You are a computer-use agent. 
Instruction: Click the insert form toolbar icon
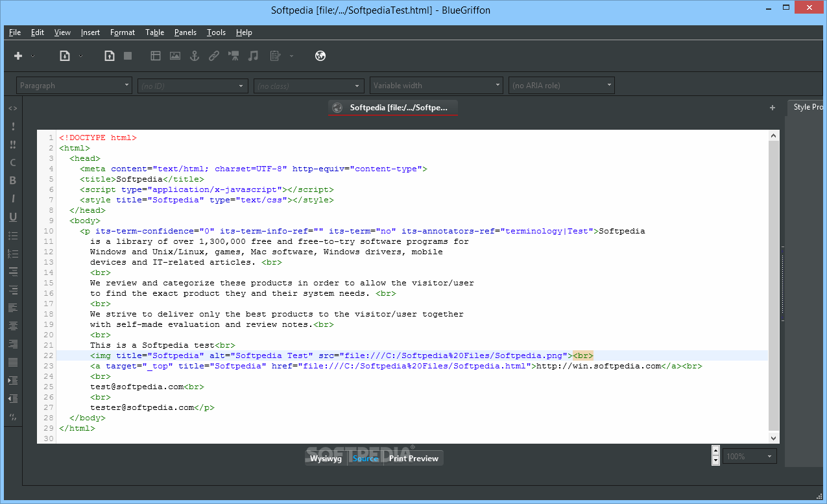[275, 56]
